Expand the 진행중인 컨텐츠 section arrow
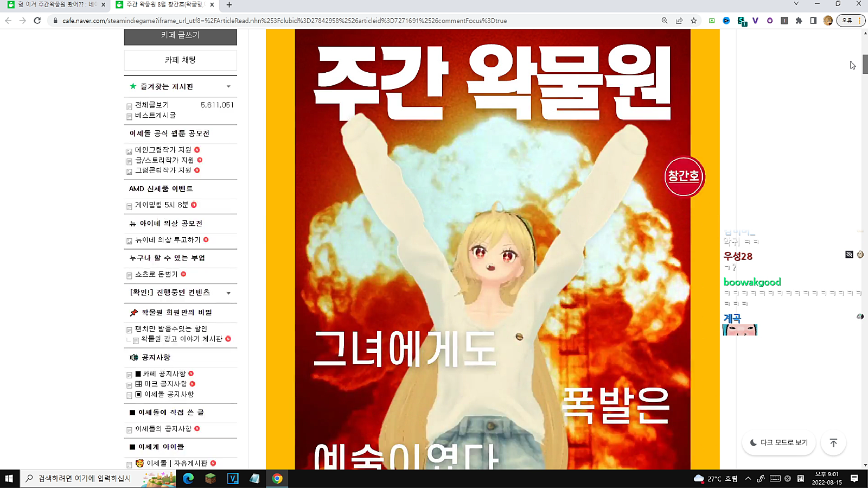 click(x=228, y=293)
